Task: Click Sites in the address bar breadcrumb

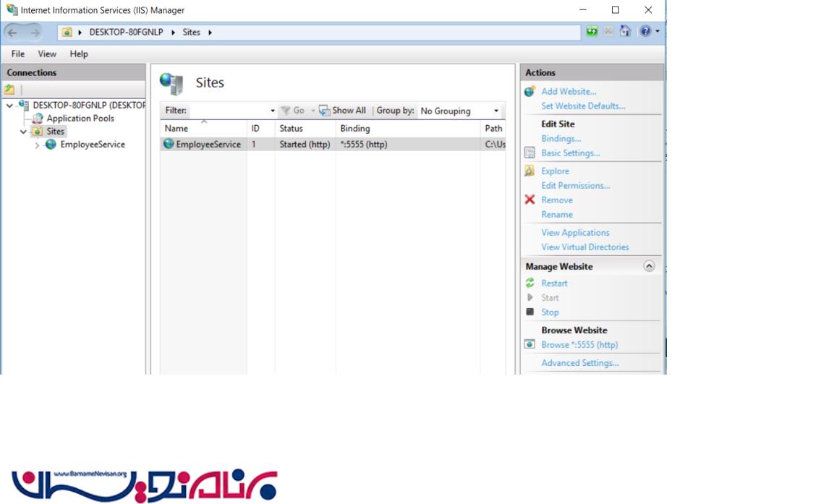Action: (x=192, y=33)
